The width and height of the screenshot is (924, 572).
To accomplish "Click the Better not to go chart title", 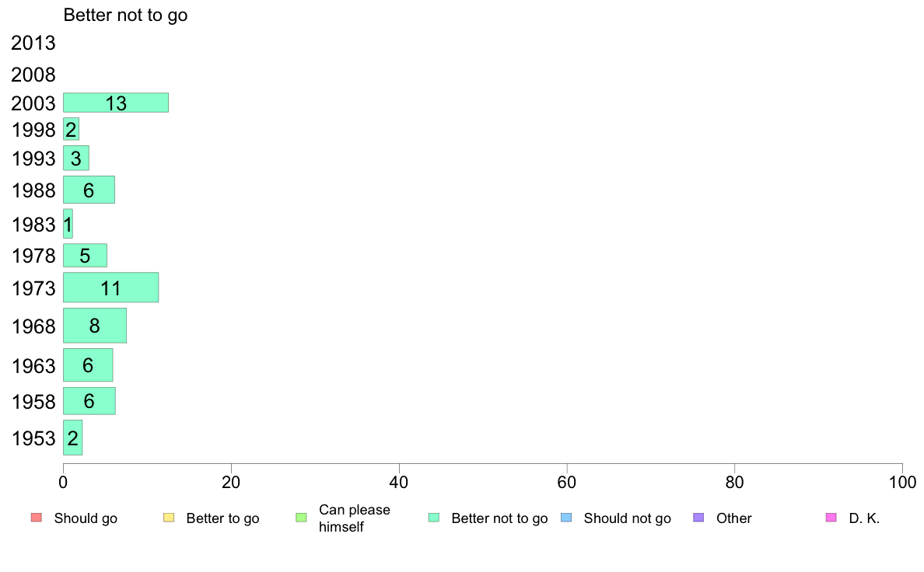I will (125, 16).
